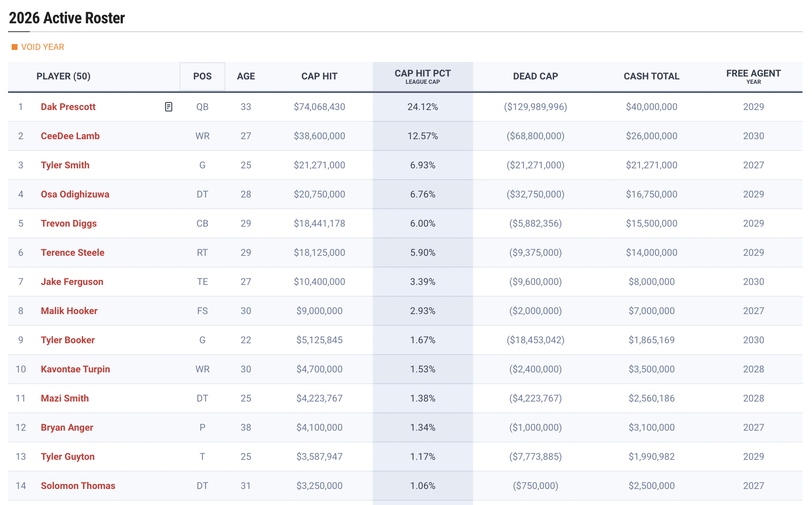Select dead cap value ($750,000)
Viewport: 812px width, 505px height.
535,486
